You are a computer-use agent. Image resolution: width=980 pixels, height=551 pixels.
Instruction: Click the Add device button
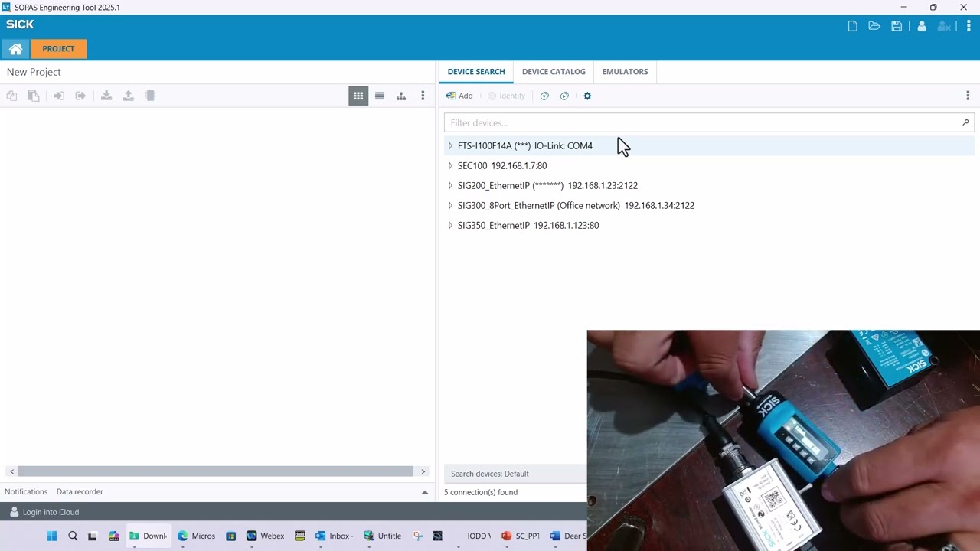coord(459,96)
